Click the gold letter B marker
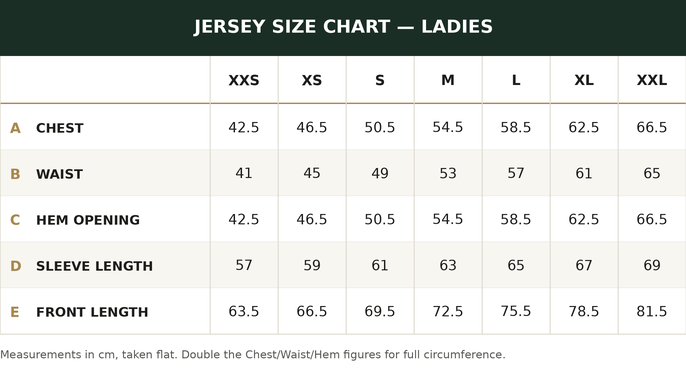Image resolution: width=686 pixels, height=384 pixels. (x=15, y=174)
